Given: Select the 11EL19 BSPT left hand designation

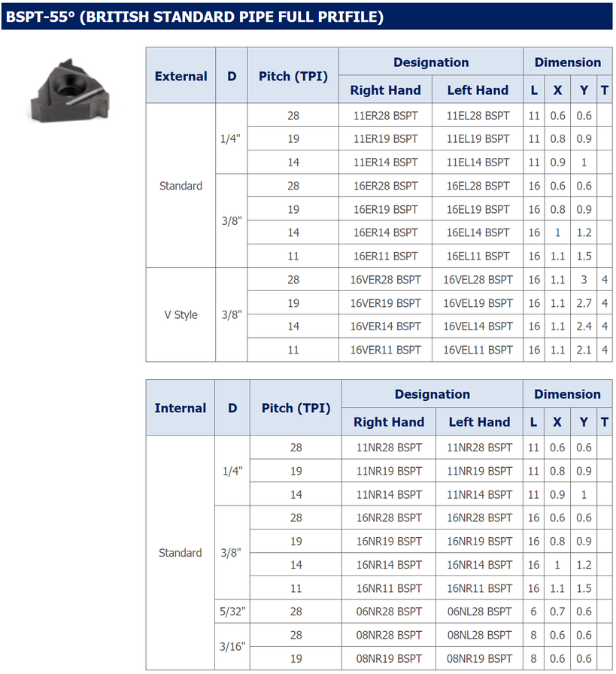Looking at the screenshot, I should click(x=478, y=139).
